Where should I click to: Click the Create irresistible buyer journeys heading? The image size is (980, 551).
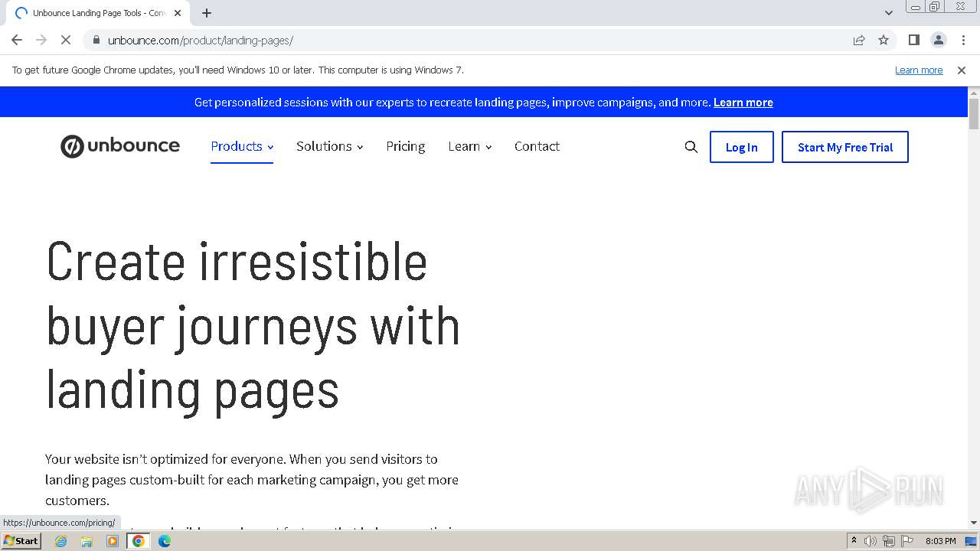coord(253,325)
